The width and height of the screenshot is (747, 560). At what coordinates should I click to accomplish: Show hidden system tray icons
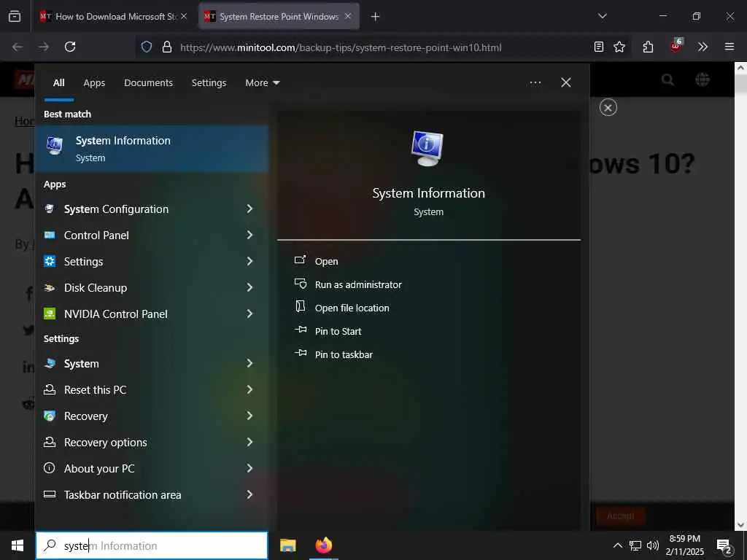coord(617,545)
